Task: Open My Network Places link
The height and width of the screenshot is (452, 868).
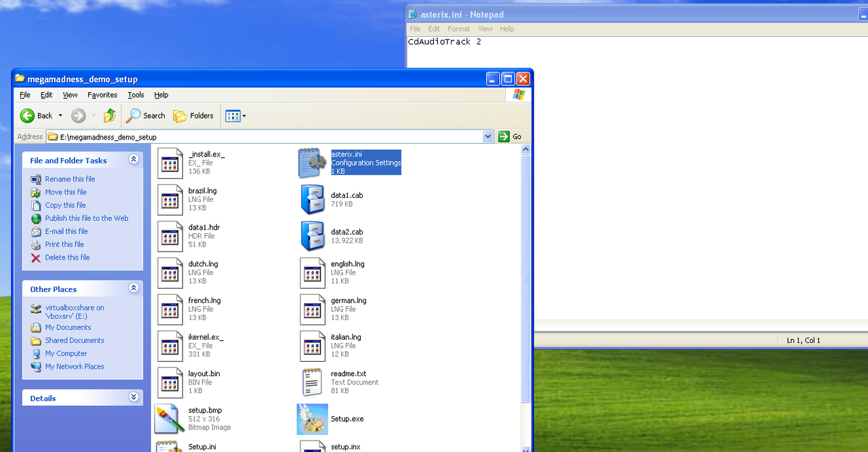Action: tap(75, 367)
